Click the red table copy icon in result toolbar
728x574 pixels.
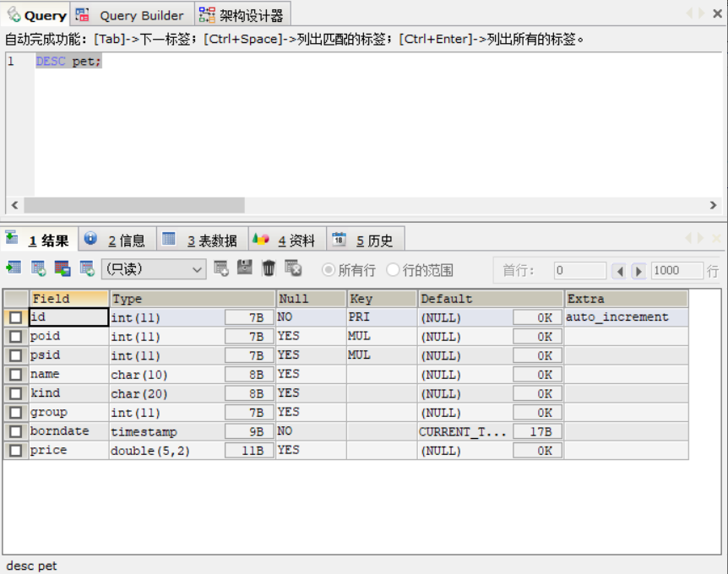[62, 268]
